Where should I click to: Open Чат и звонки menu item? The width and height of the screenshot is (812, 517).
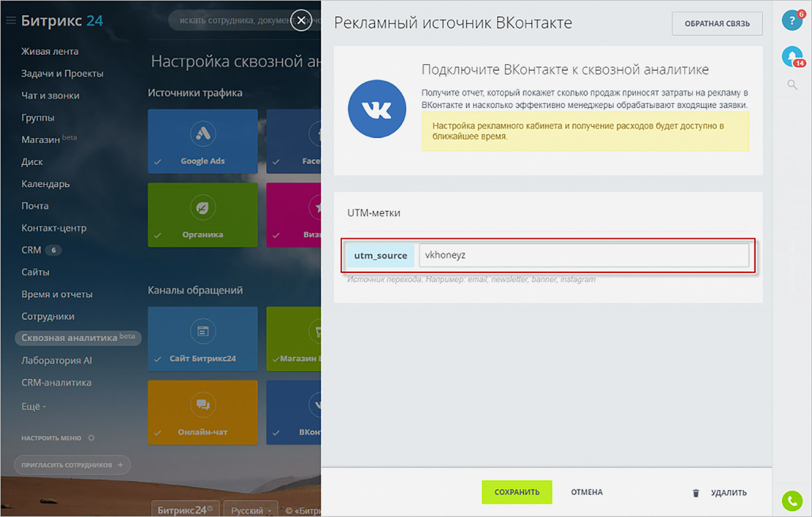[50, 96]
